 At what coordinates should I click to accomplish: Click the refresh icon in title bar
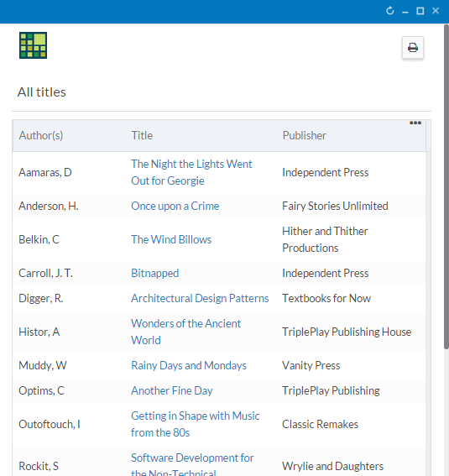pos(390,11)
